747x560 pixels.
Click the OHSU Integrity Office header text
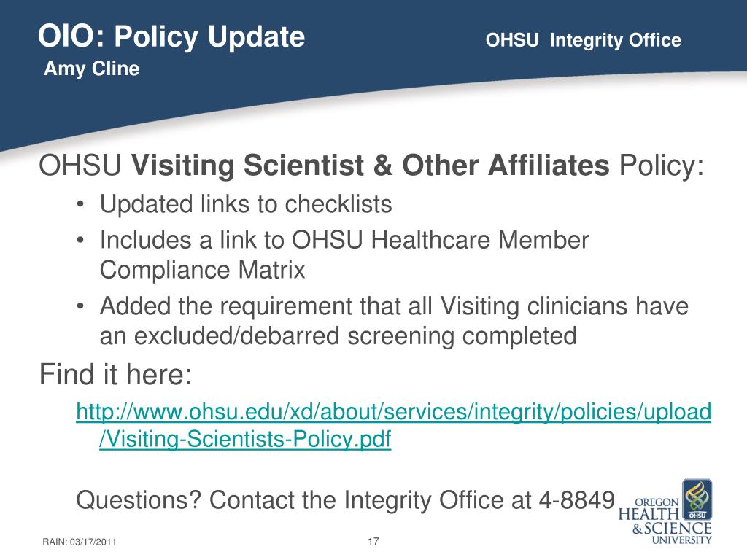click(583, 40)
